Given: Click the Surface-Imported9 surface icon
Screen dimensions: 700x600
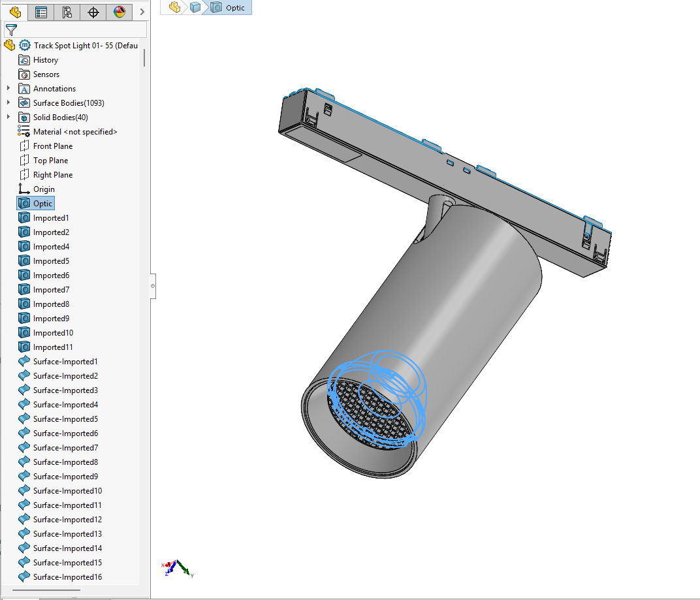Looking at the screenshot, I should [24, 477].
